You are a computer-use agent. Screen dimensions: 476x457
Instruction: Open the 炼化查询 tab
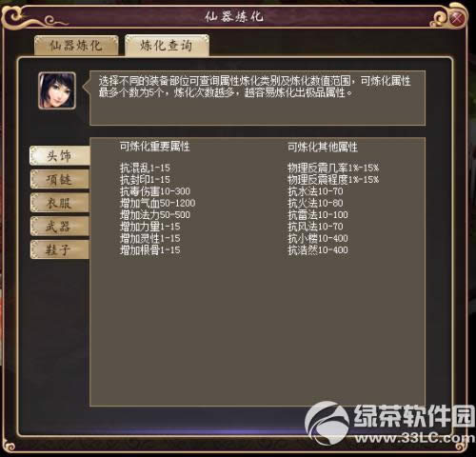pos(167,46)
